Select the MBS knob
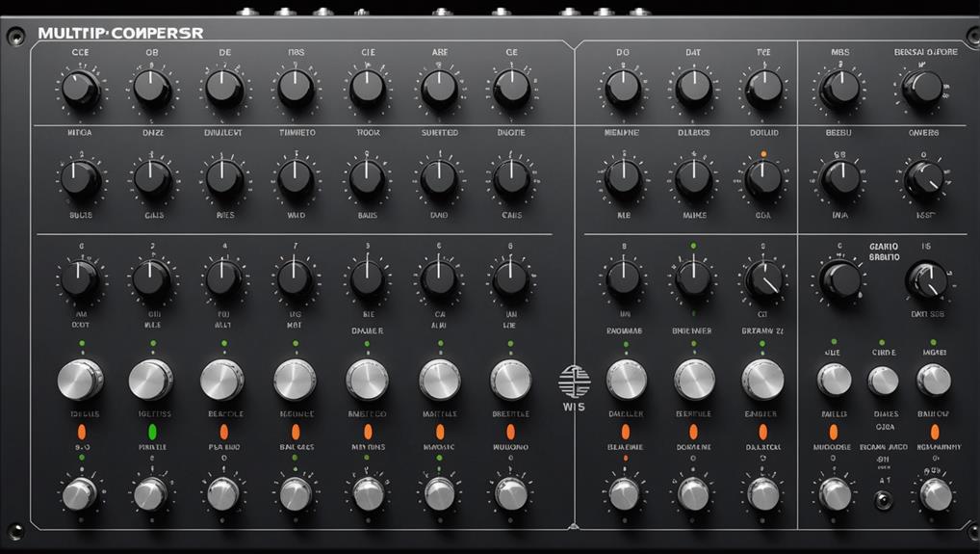 pos(840,88)
